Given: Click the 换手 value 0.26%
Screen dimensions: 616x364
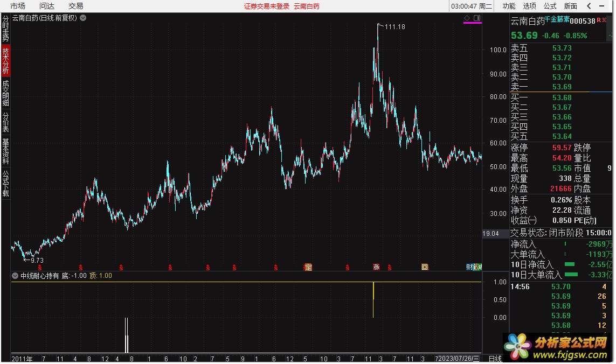Looking at the screenshot, I should coord(561,199).
